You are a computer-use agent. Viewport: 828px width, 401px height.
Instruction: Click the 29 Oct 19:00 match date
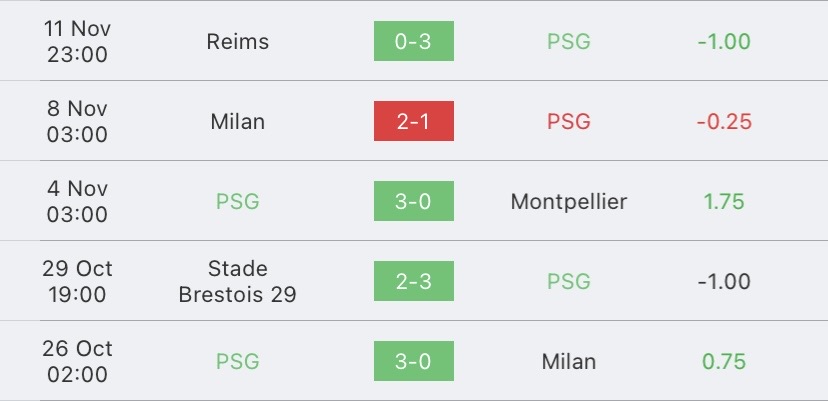point(77,281)
